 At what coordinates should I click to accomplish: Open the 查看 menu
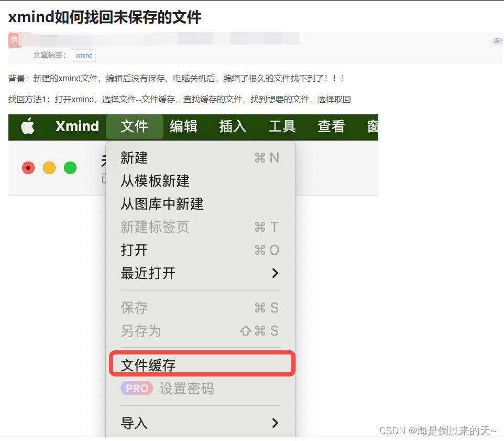point(331,126)
